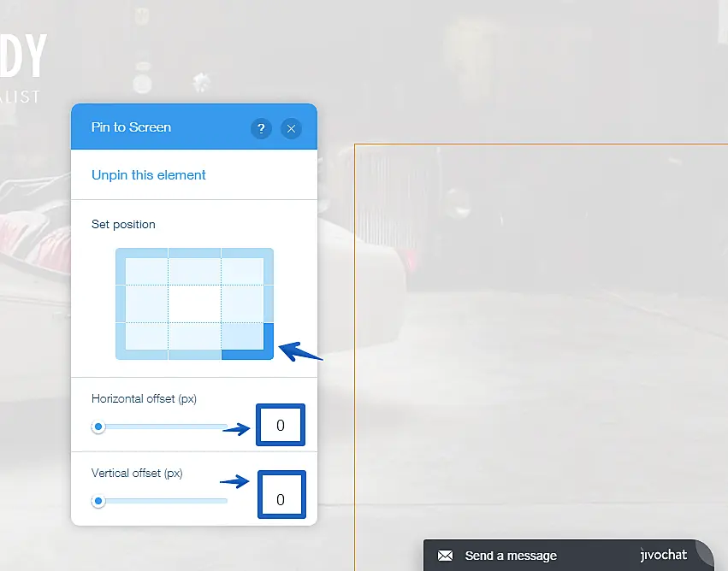Select the center cell of position grid
The width and height of the screenshot is (728, 571).
194,303
